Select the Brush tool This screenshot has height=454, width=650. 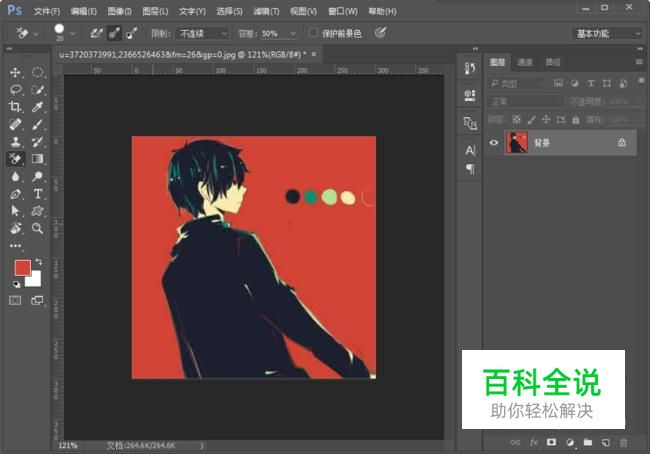point(37,124)
